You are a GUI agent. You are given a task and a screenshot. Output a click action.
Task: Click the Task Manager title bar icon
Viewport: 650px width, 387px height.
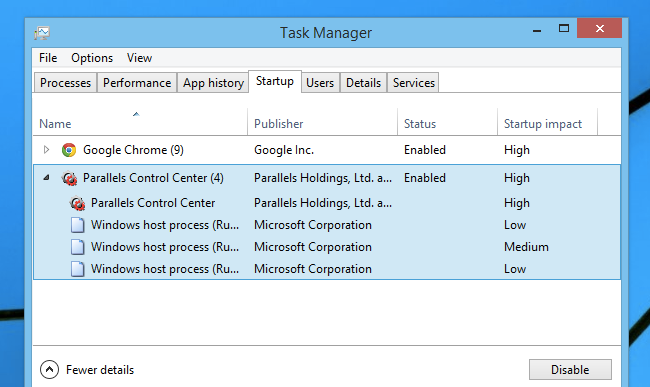point(42,33)
